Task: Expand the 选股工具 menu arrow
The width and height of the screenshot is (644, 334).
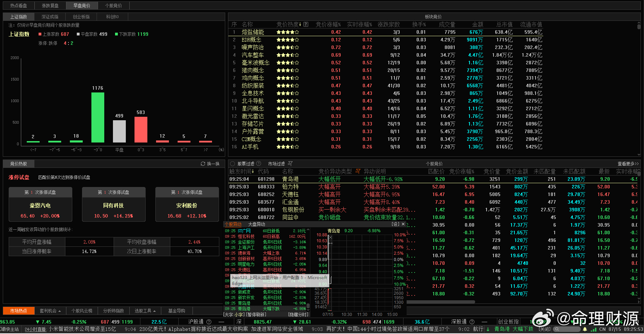Action: point(154,311)
